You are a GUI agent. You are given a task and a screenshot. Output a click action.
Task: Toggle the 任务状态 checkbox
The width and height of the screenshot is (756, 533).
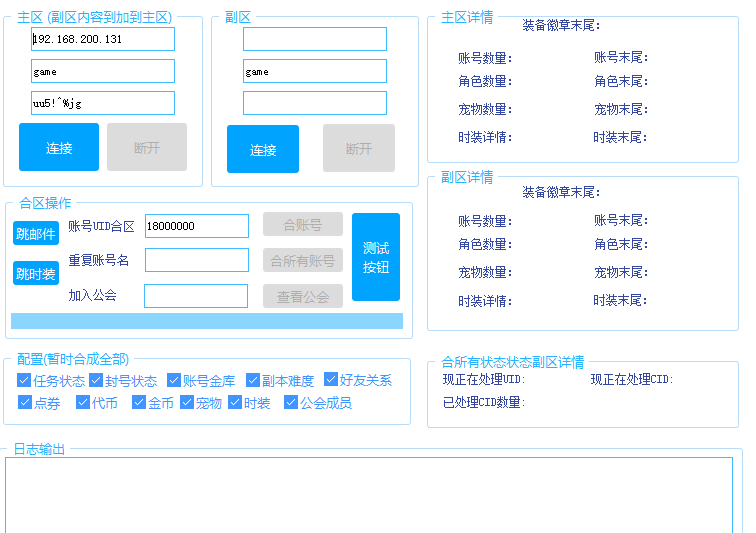tap(24, 380)
